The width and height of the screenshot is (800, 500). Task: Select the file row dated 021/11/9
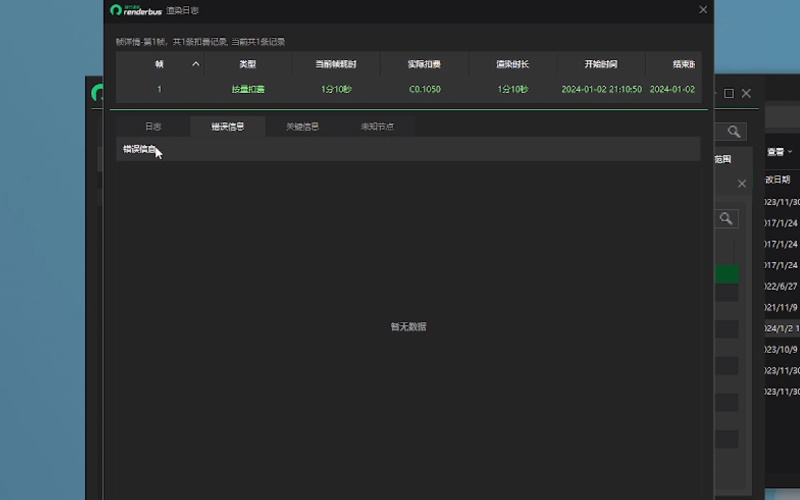point(781,307)
